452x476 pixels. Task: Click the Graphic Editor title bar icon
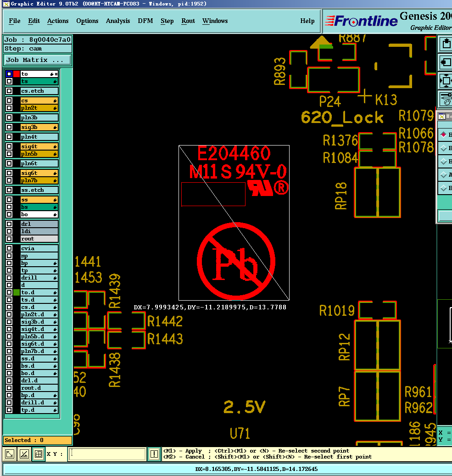tap(6, 4)
